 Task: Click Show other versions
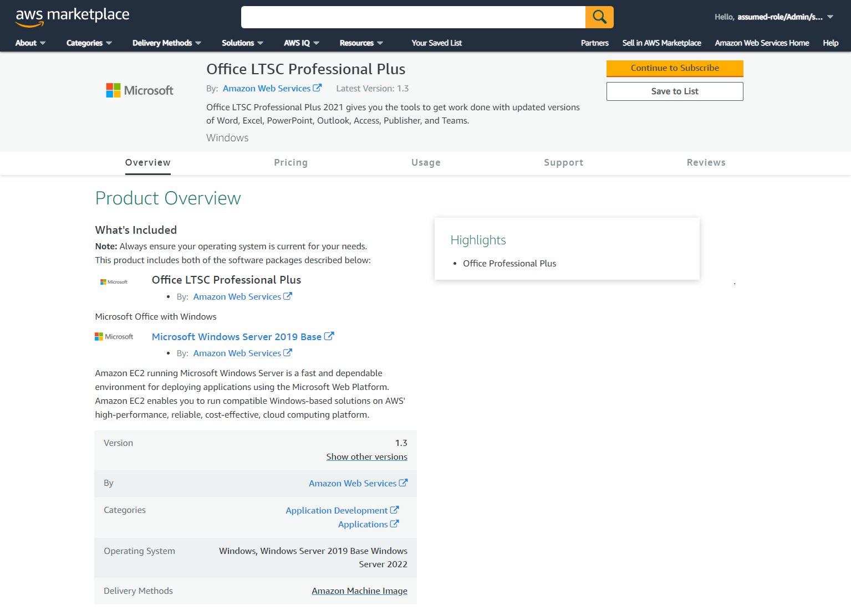click(367, 456)
